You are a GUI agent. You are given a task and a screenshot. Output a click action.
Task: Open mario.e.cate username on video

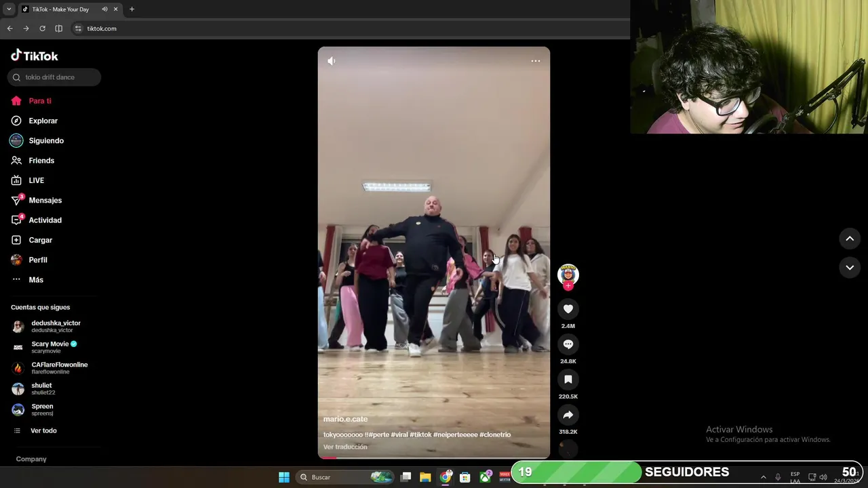point(345,419)
